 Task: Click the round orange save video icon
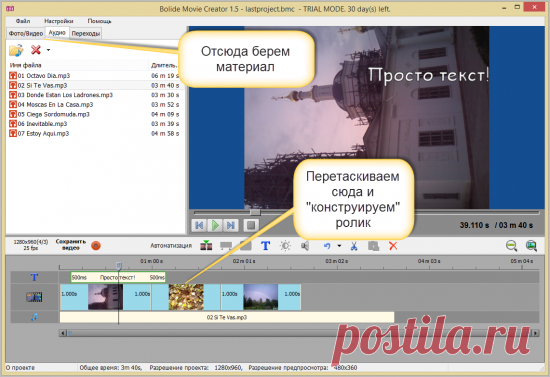(x=96, y=245)
